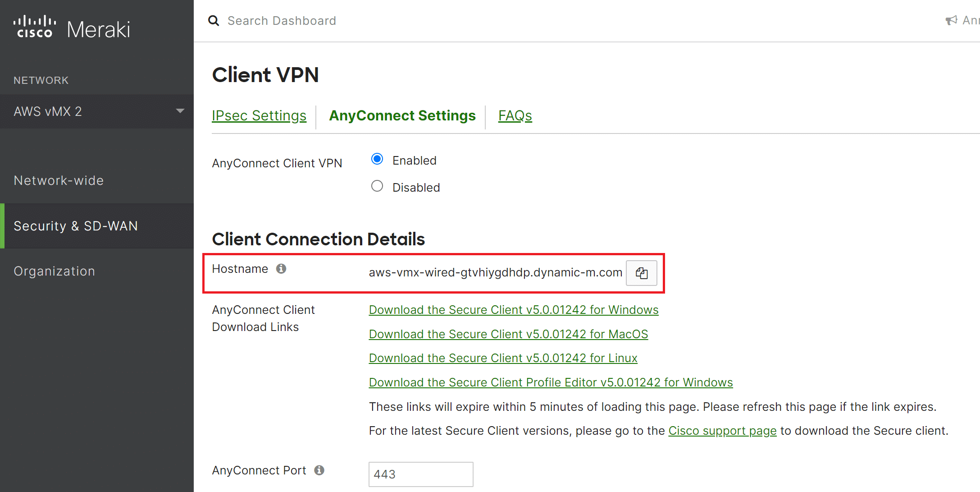This screenshot has height=492, width=980.
Task: Expand the AWS vMX 2 network dropdown
Action: [x=180, y=111]
